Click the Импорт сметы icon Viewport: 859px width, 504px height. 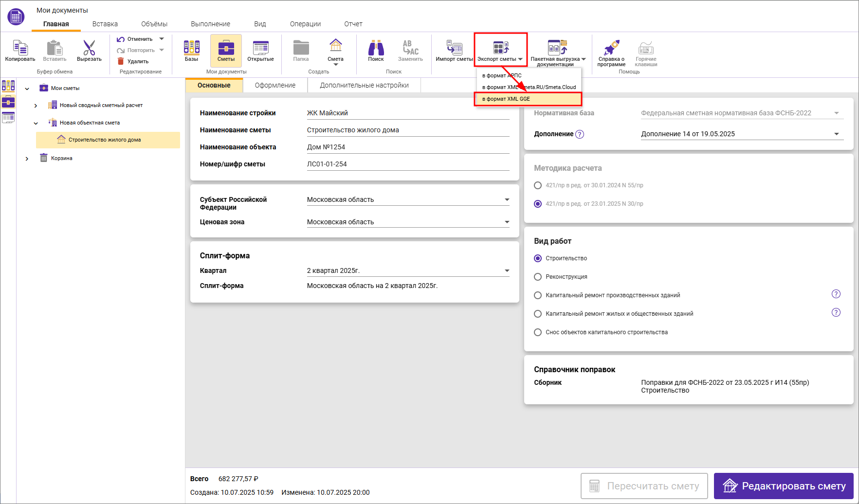click(x=454, y=48)
